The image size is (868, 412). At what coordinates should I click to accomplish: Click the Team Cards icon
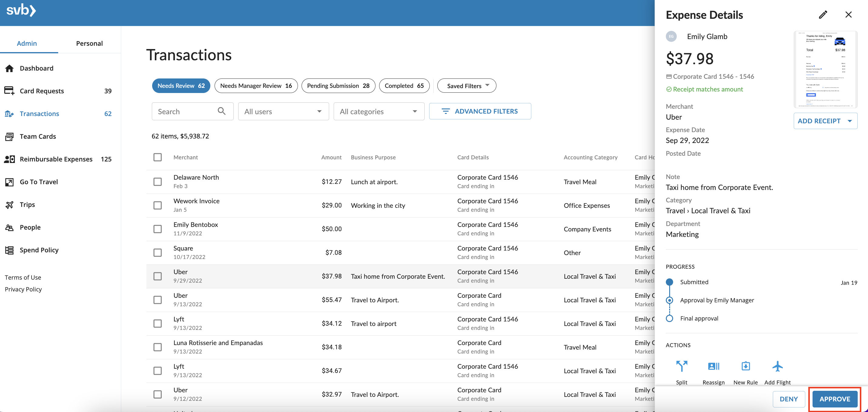[9, 136]
